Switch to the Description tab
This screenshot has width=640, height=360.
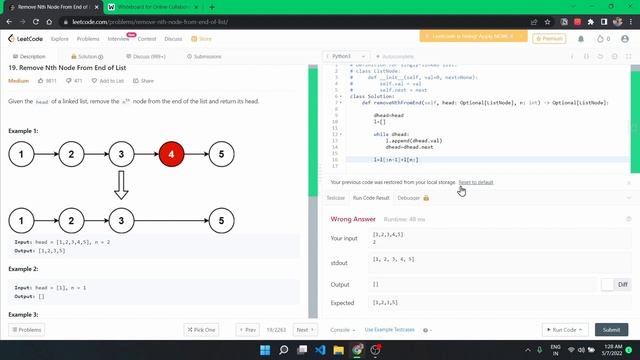[29, 56]
